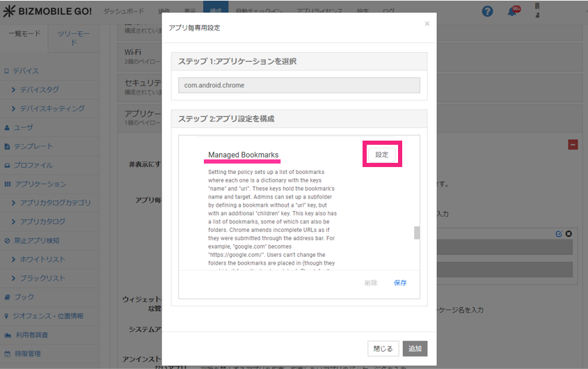
Task: Switch to 一覧モード tab
Action: (24, 33)
